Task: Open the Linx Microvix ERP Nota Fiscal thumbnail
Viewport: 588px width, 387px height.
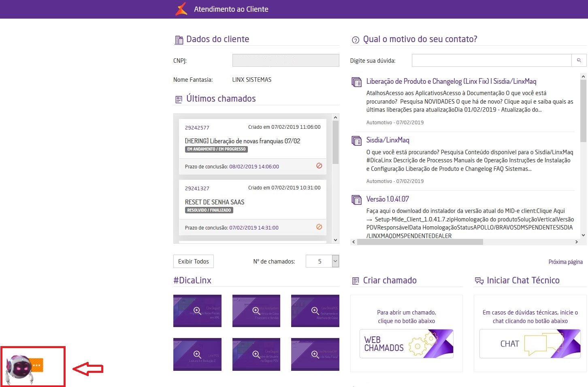Action: [315, 354]
